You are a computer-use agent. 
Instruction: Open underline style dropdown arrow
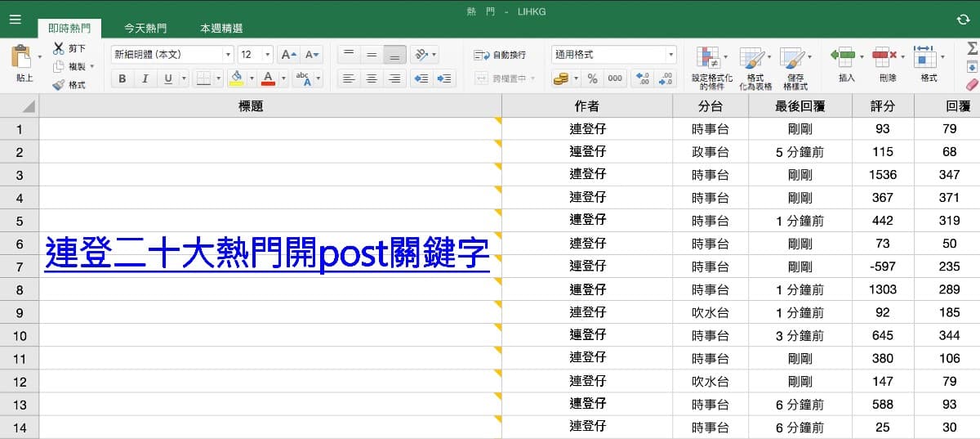tap(184, 79)
